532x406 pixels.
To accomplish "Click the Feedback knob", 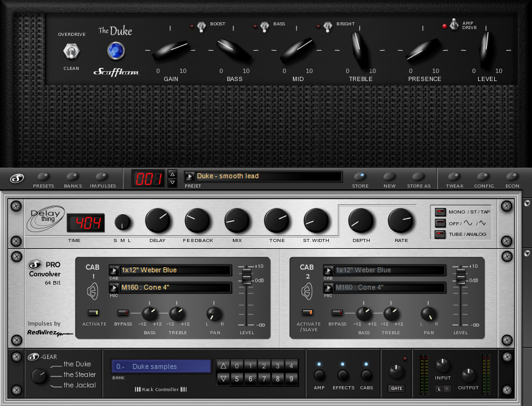I will 197,221.
